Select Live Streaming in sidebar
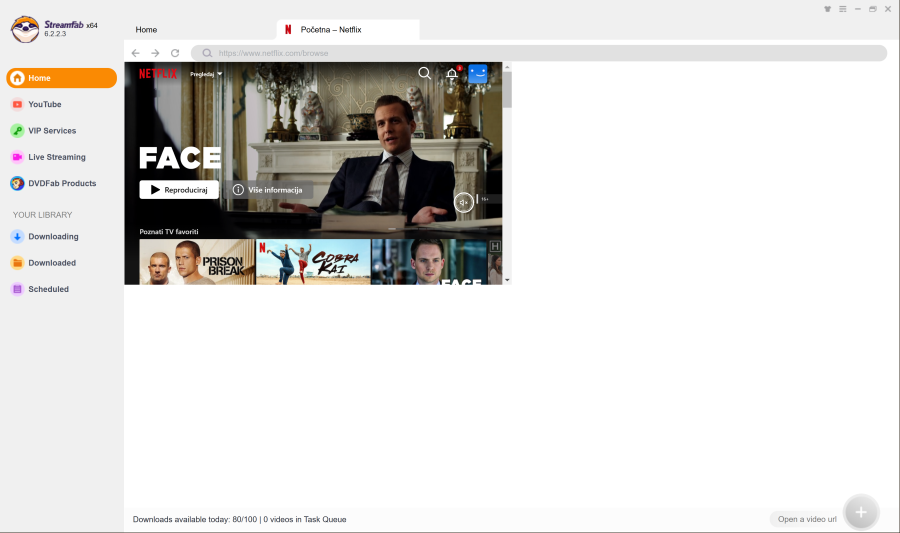The height and width of the screenshot is (533, 900). (x=56, y=157)
